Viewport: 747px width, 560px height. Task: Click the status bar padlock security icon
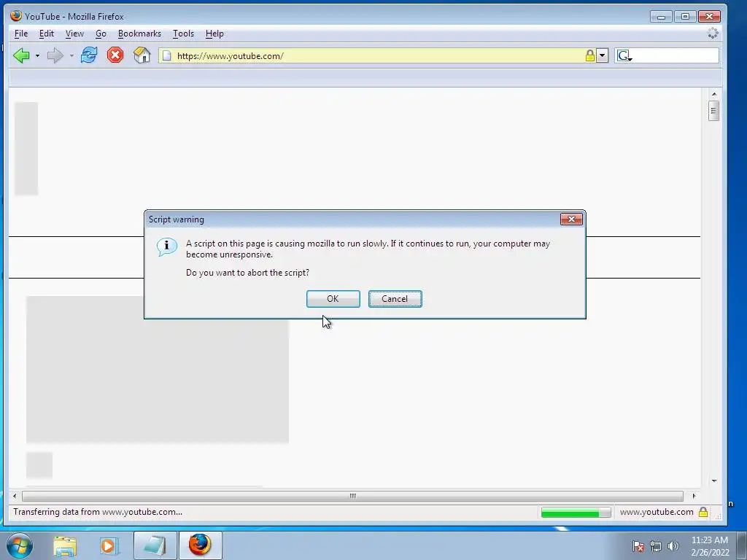(703, 512)
